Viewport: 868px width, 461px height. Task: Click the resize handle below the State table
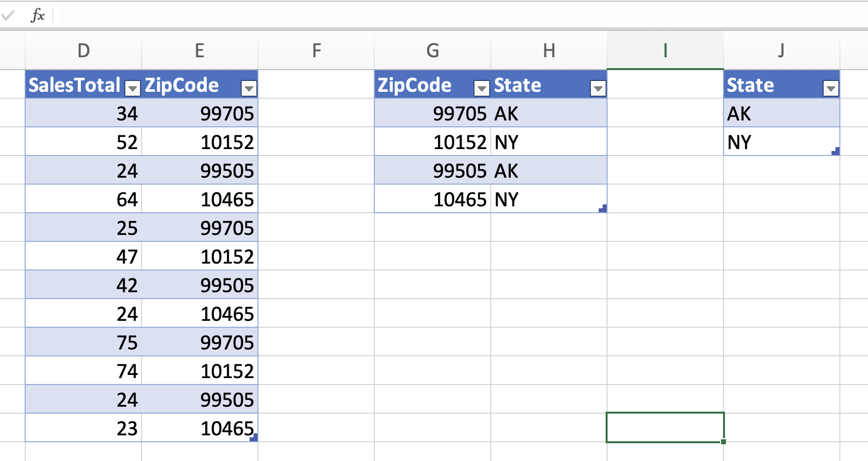tap(836, 152)
